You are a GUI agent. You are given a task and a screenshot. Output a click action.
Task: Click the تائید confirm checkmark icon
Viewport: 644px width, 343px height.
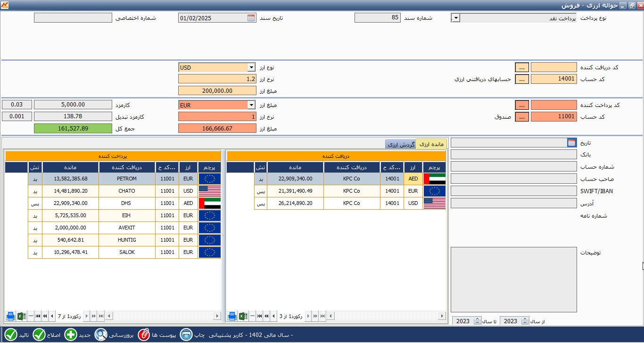coord(11,335)
